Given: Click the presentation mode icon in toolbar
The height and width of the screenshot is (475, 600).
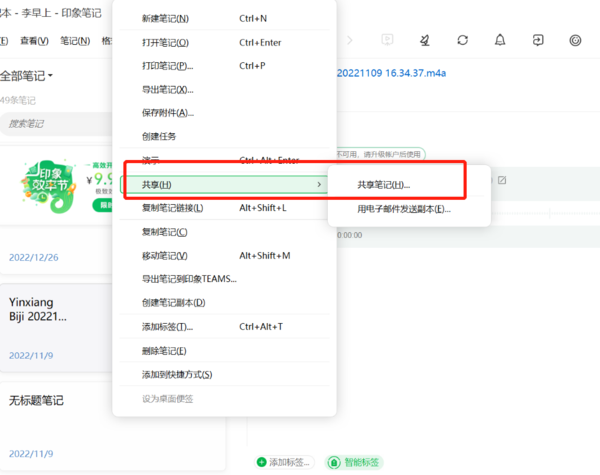Looking at the screenshot, I should [x=387, y=40].
